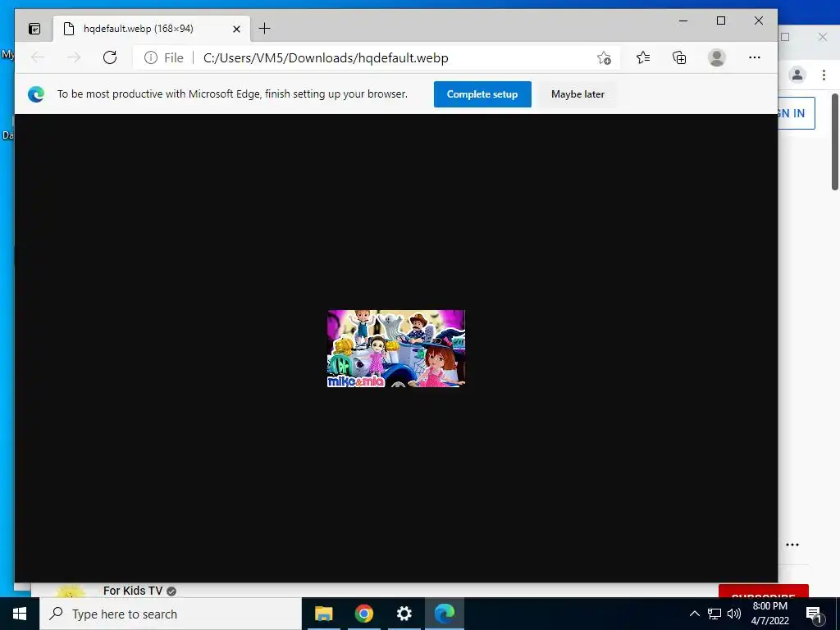The height and width of the screenshot is (630, 840).
Task: Click the For Kids TV channel name
Action: (133, 591)
